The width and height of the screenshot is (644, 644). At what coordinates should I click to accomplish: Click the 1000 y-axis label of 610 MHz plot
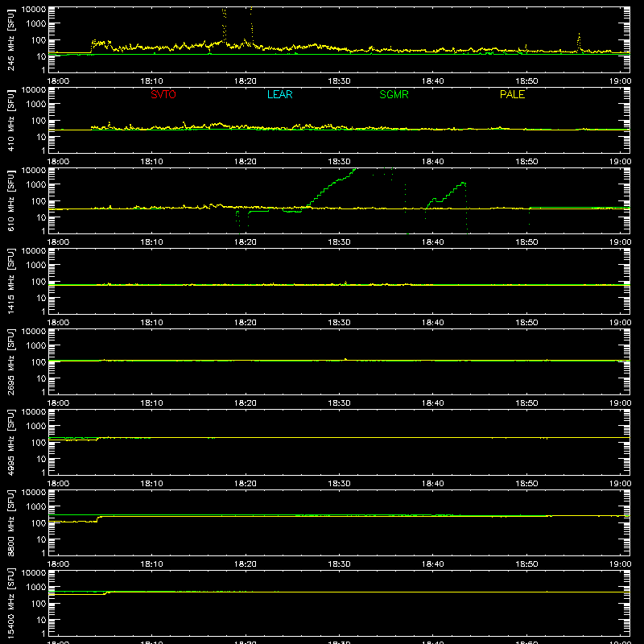pos(36,185)
